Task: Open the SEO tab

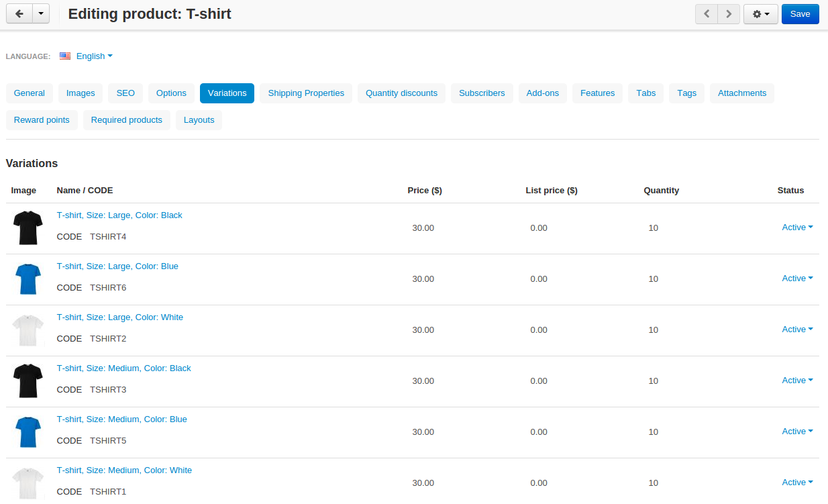Action: pos(125,93)
